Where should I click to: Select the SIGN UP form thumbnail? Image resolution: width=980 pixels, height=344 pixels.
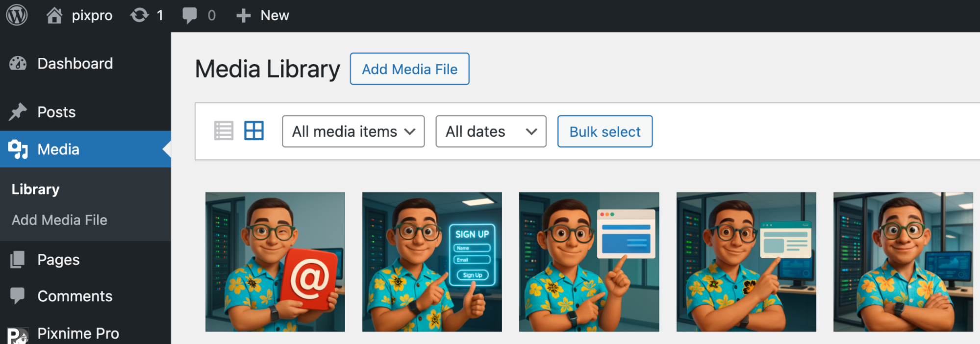[x=432, y=262]
